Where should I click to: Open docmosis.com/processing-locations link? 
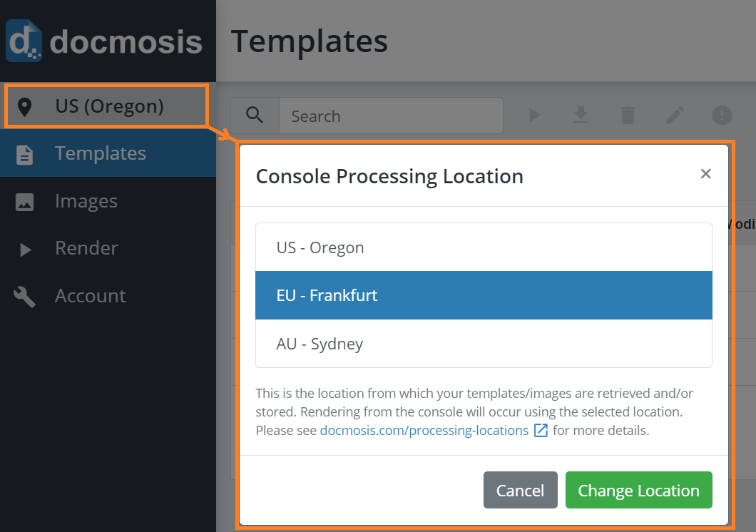click(424, 430)
